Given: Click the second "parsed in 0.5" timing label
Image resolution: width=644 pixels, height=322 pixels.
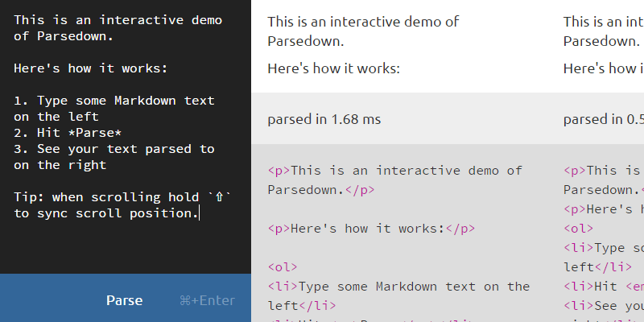Looking at the screenshot, I should click(x=604, y=119).
